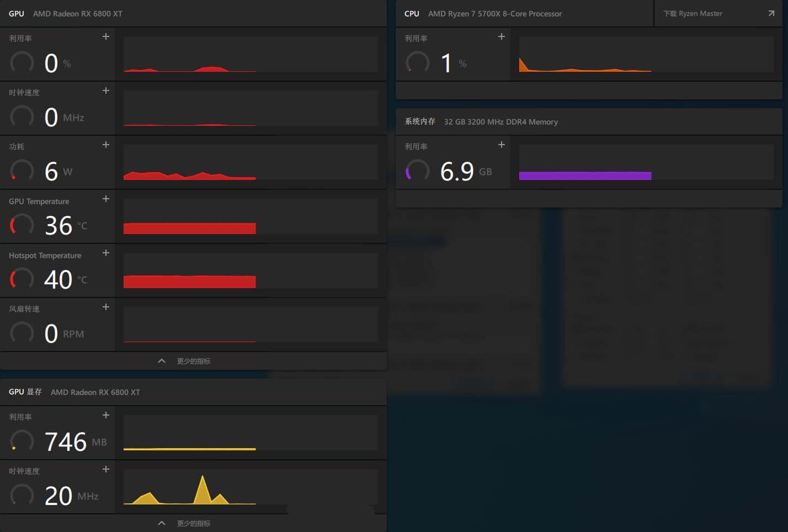Viewport: 788px width, 532px height.
Task: Collapse GPU metrics with 更少的指标
Action: click(185, 361)
